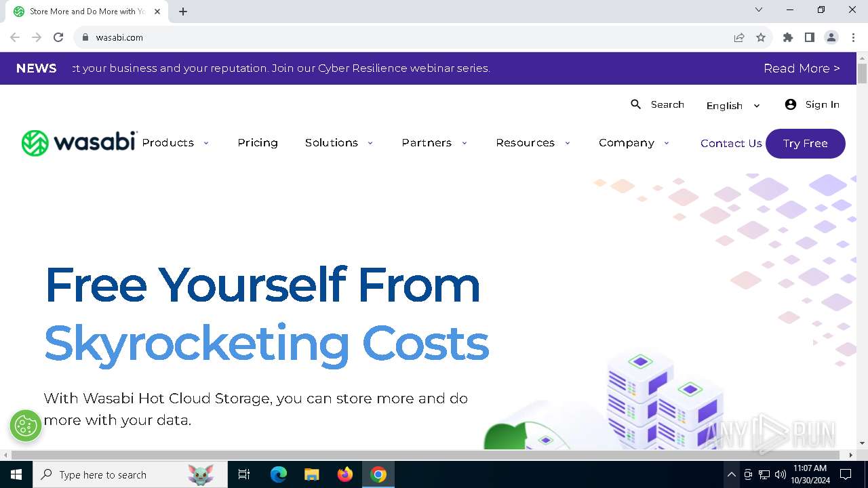Launch Microsoft Edge from taskbar
The height and width of the screenshot is (488, 868).
(279, 474)
